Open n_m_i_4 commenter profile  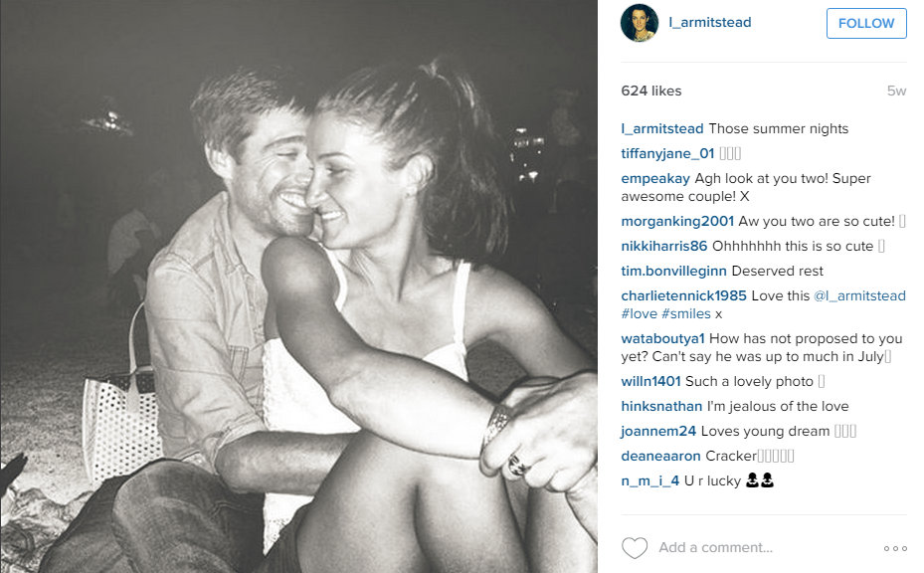pos(649,481)
